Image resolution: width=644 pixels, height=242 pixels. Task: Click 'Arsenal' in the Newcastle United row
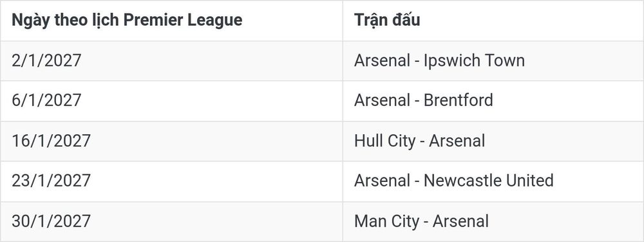[x=383, y=181]
